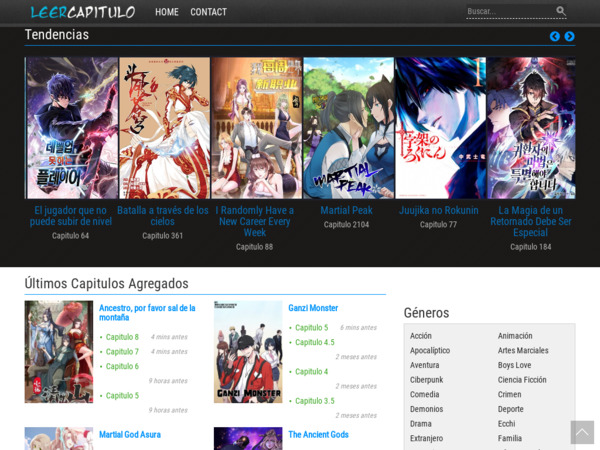600x450 pixels.
Task: Open Ganzi Monster Capitulo 3.5
Action: tap(315, 401)
